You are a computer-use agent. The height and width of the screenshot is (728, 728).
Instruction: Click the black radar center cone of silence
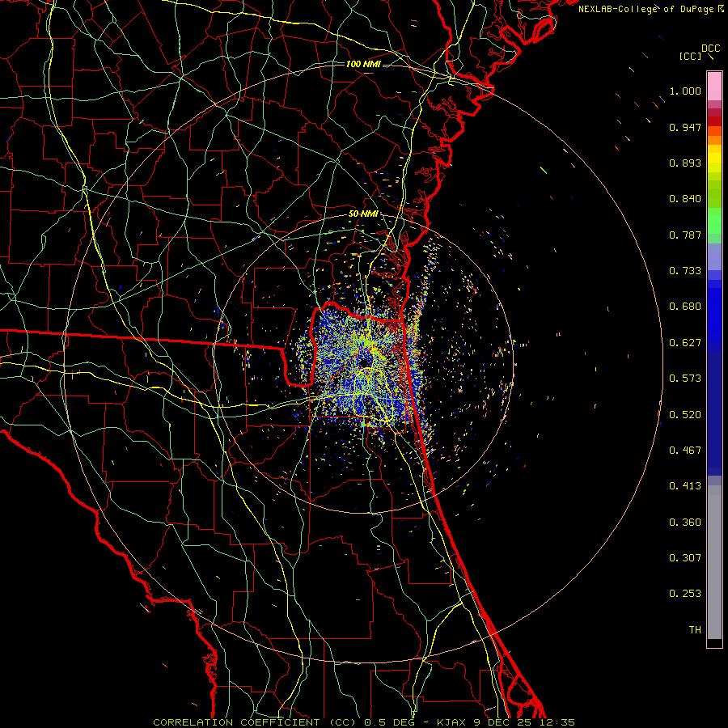[x=365, y=362]
